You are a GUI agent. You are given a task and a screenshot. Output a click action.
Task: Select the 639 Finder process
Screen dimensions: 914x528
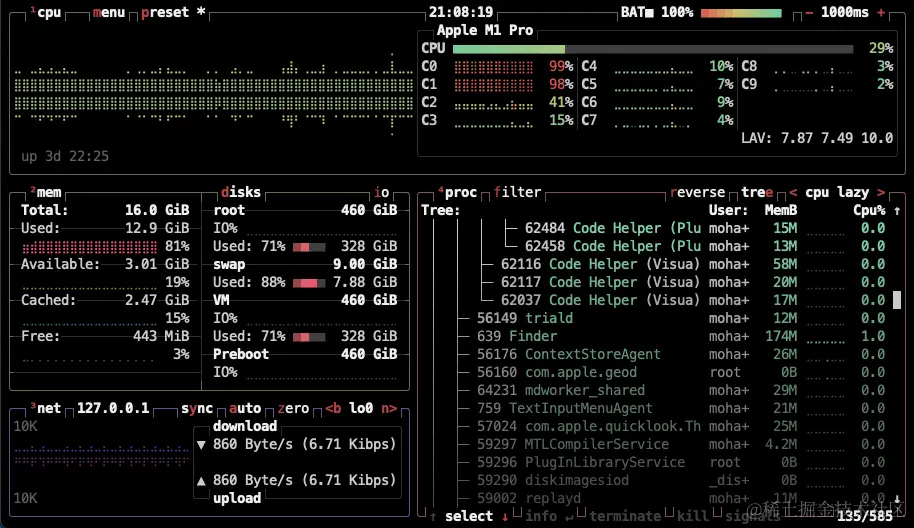(x=657, y=336)
